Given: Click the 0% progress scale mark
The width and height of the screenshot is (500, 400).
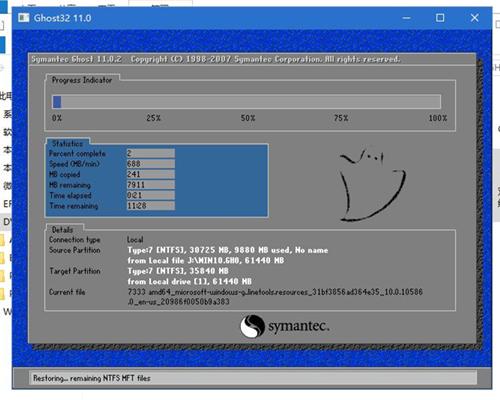Looking at the screenshot, I should coord(57,118).
